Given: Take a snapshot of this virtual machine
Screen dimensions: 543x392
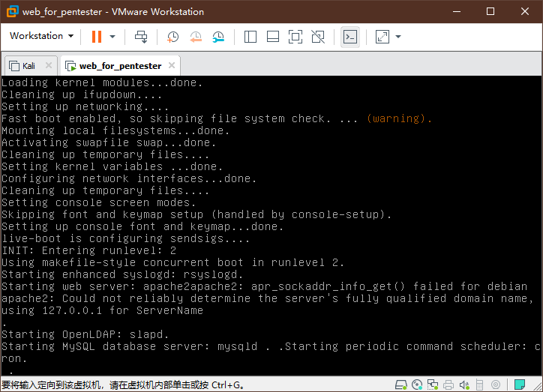Looking at the screenshot, I should click(172, 36).
